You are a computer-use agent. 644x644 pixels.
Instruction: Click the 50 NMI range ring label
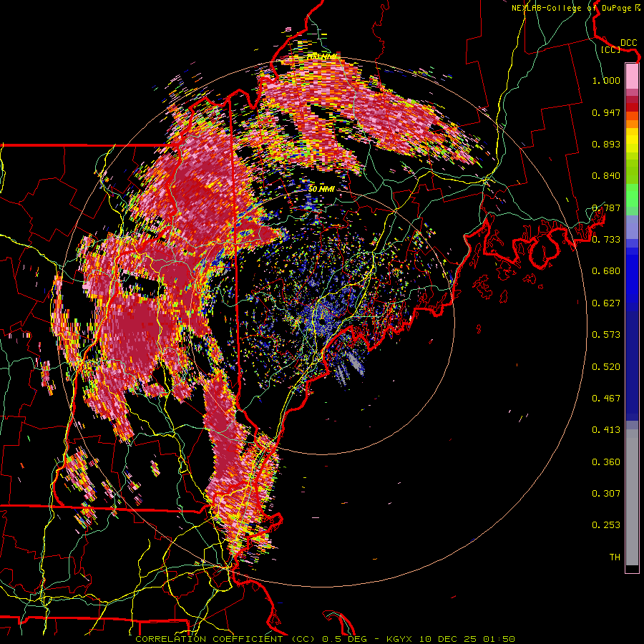[321, 190]
